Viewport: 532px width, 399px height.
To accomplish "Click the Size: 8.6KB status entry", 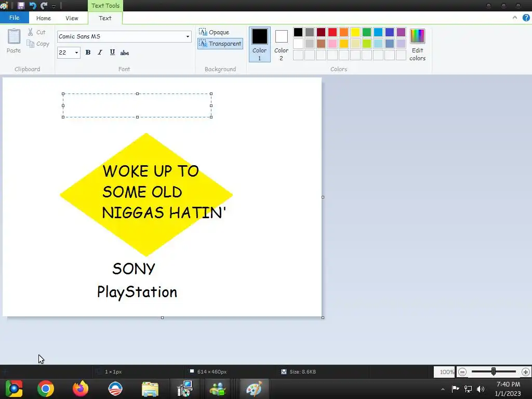I will [x=299, y=372].
